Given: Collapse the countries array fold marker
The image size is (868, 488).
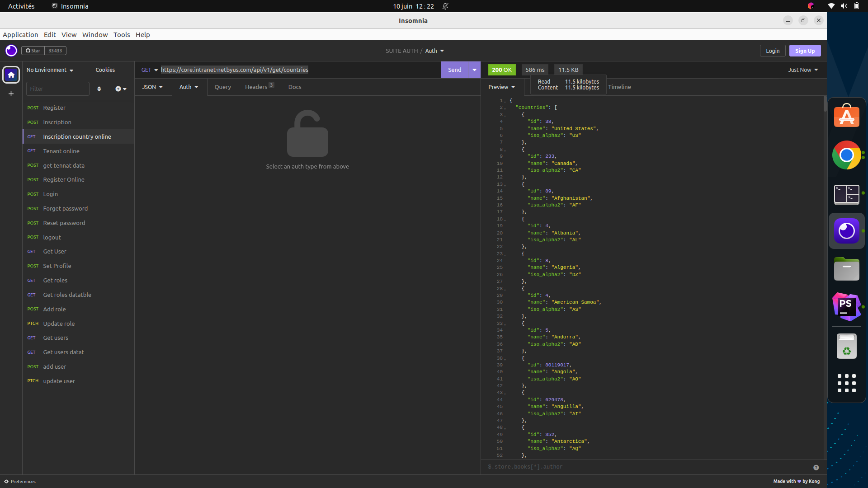Looking at the screenshot, I should [x=505, y=108].
